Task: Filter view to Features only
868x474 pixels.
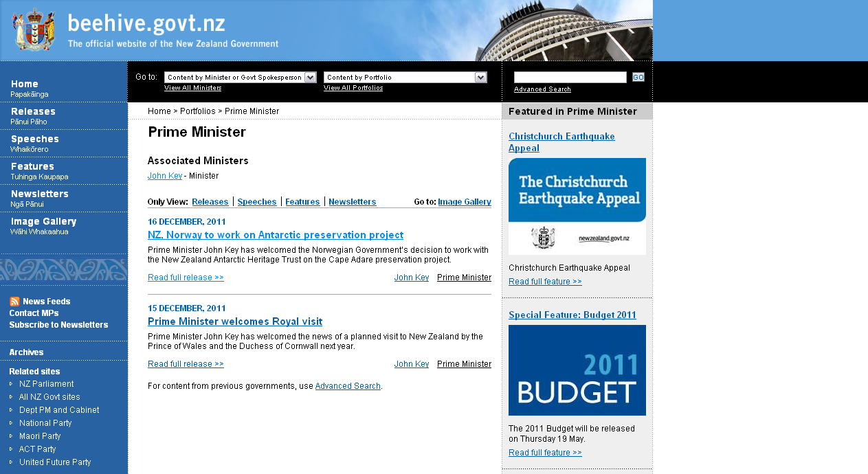Action: [302, 202]
